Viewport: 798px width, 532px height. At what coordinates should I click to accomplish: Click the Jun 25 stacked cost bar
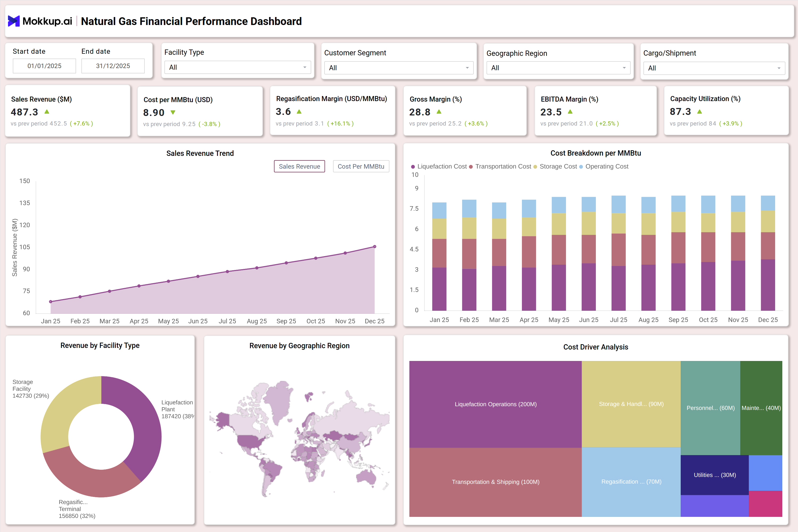[x=589, y=254]
